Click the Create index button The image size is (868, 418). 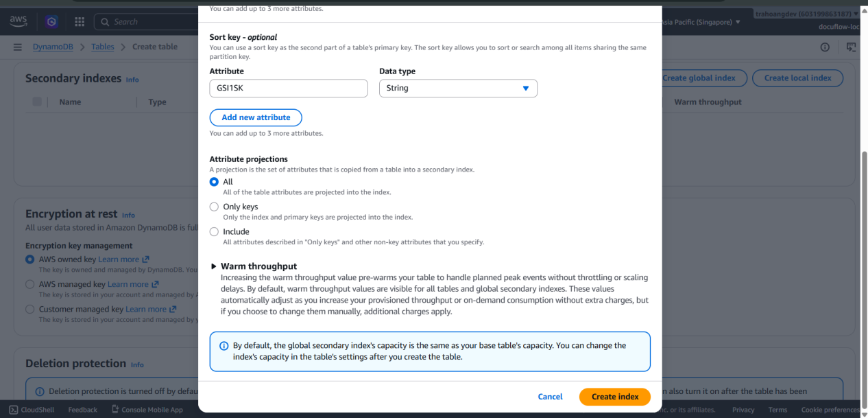[615, 397]
